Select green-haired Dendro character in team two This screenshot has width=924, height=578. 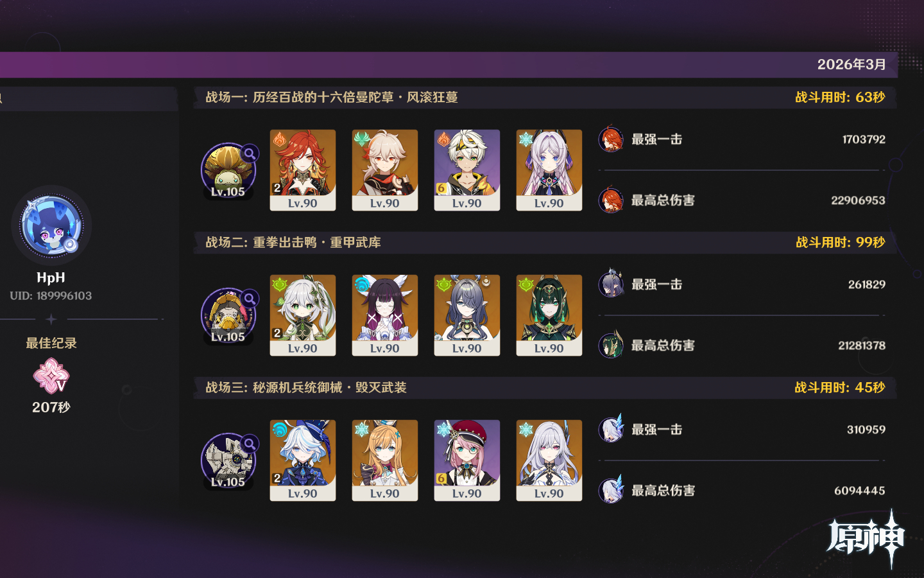point(549,315)
